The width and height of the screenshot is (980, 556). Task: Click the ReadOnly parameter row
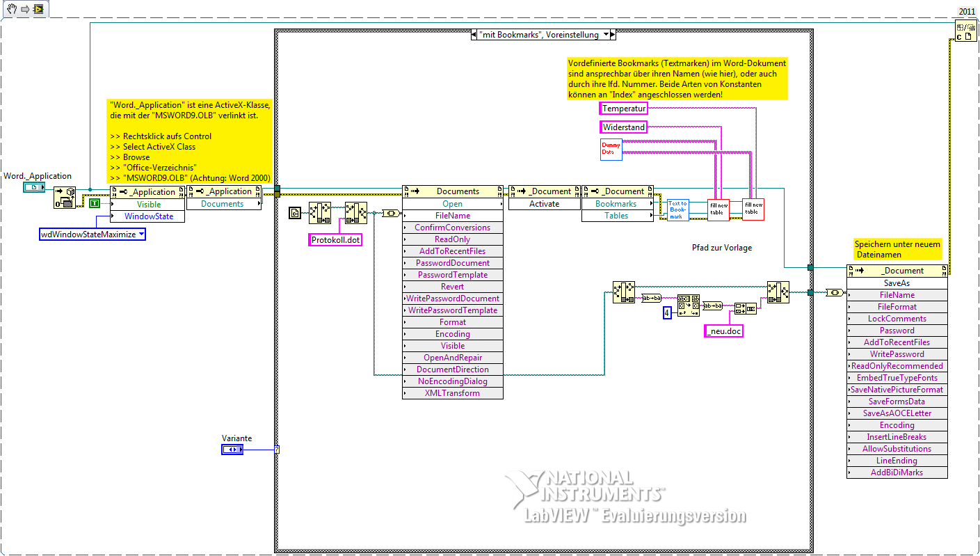tap(453, 239)
